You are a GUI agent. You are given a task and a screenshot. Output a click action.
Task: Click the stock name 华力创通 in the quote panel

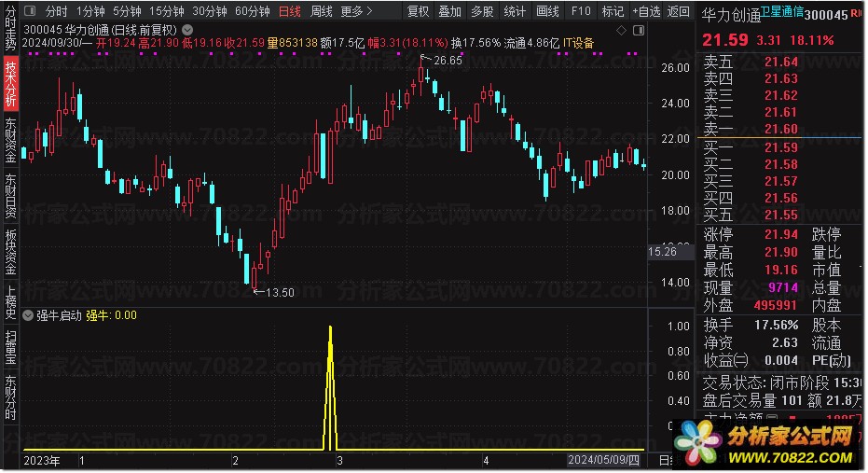click(731, 15)
